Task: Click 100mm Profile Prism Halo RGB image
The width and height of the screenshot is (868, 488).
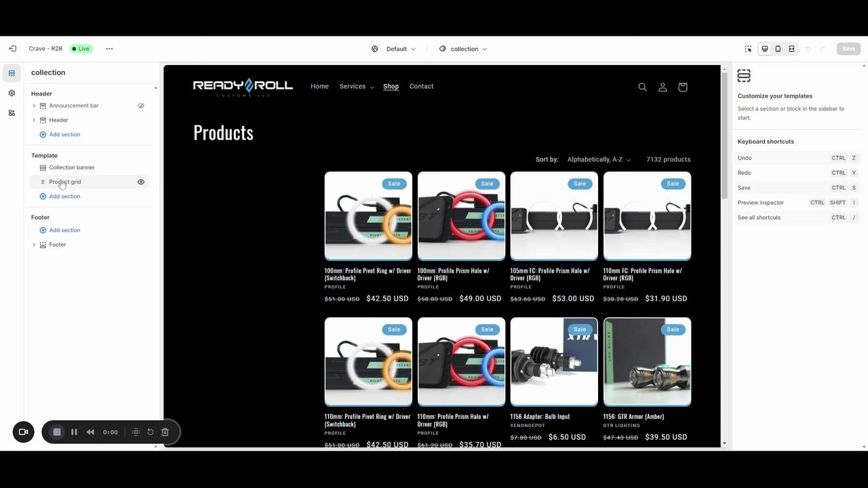Action: pos(461,216)
